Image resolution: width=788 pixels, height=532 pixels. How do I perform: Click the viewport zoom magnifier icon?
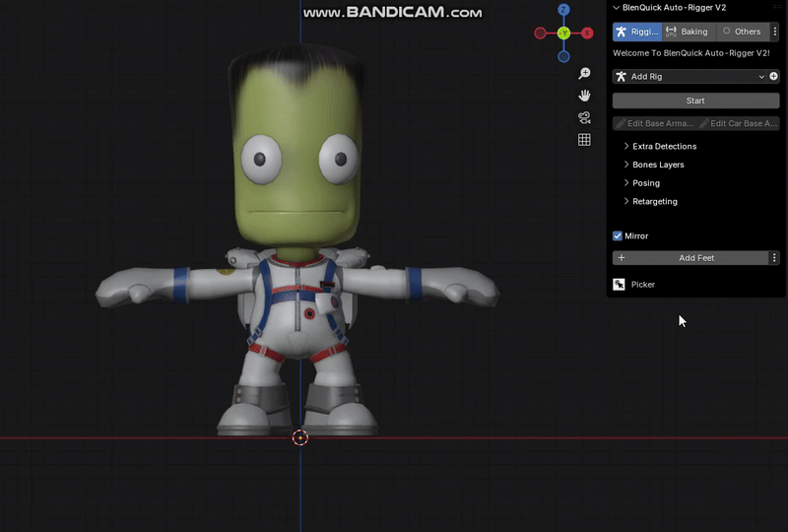(584, 74)
